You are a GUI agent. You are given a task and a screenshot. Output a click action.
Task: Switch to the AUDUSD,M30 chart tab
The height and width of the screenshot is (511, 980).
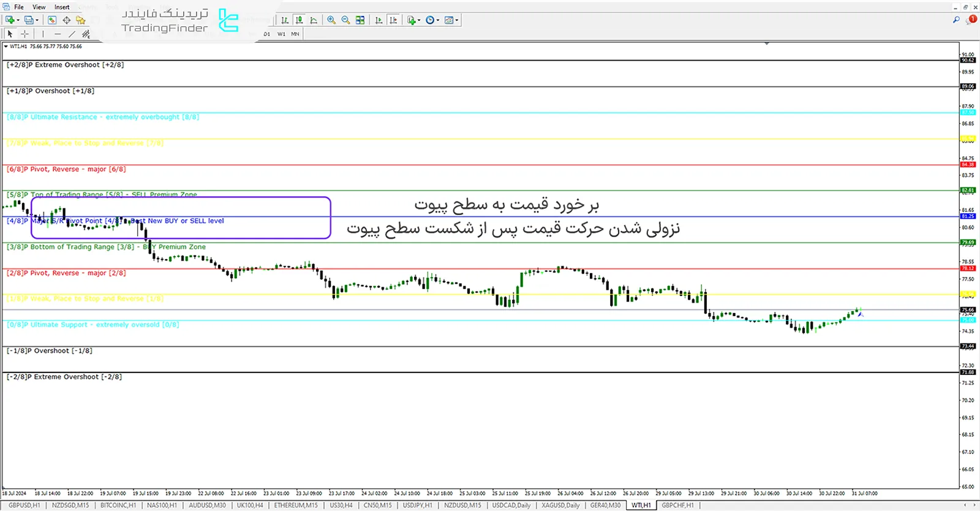(207, 505)
